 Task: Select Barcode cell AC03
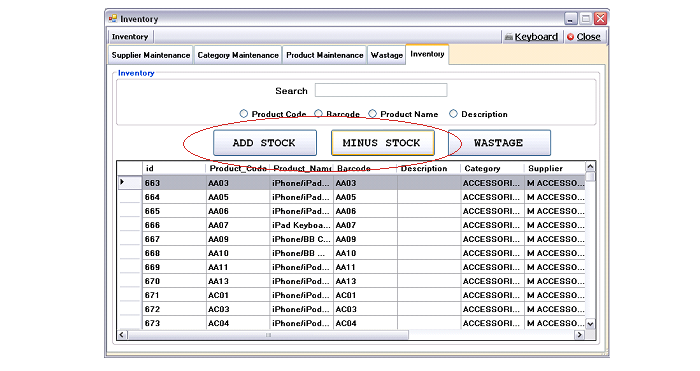click(366, 309)
